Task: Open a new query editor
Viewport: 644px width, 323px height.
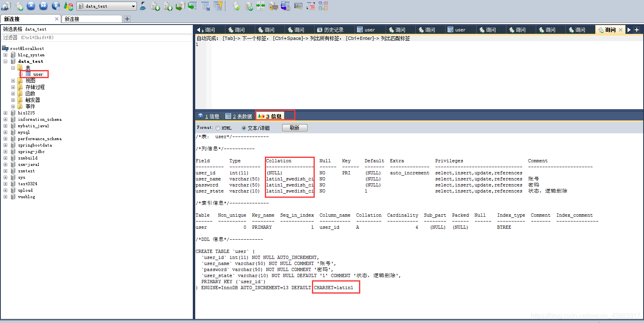Action: pyautogui.click(x=19, y=6)
